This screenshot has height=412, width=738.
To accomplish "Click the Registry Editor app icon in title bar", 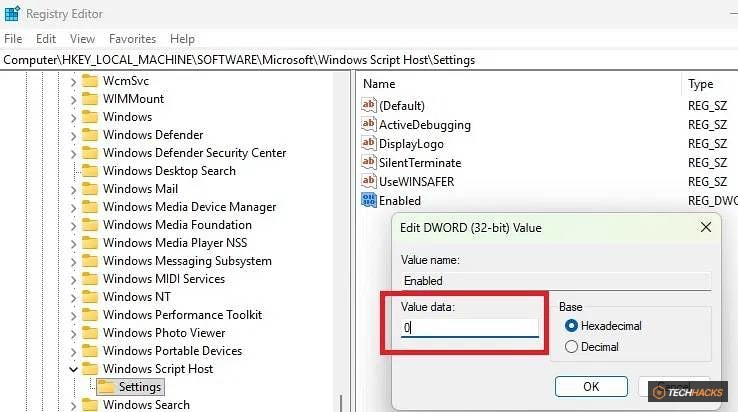I will point(12,14).
